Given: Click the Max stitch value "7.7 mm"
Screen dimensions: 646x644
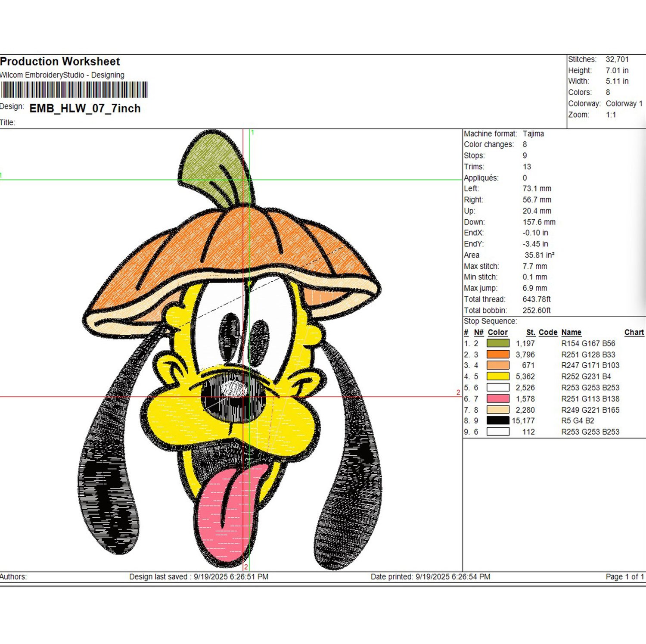Looking at the screenshot, I should [x=535, y=266].
